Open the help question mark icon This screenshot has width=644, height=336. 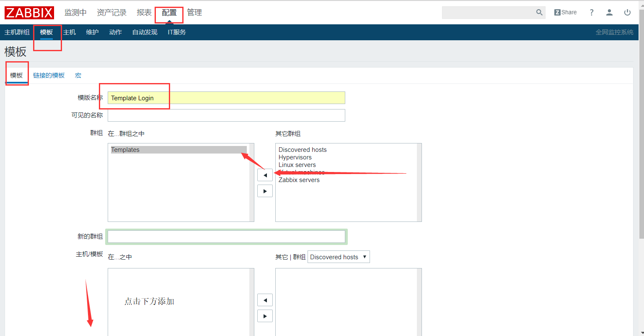tap(592, 13)
